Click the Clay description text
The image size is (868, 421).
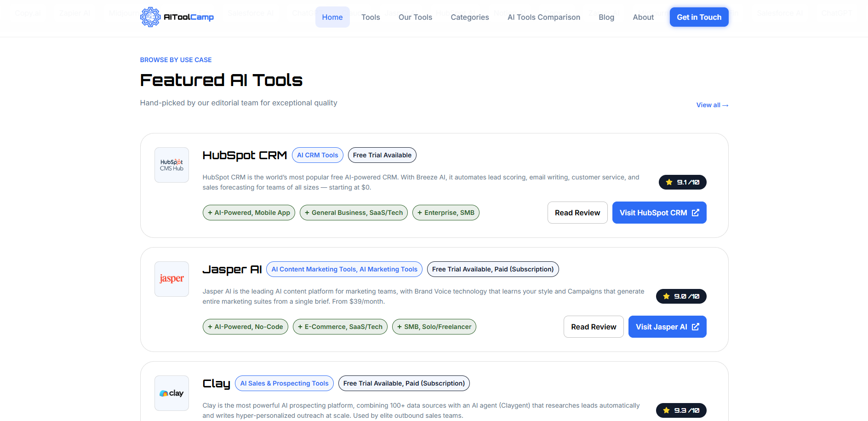coord(421,410)
